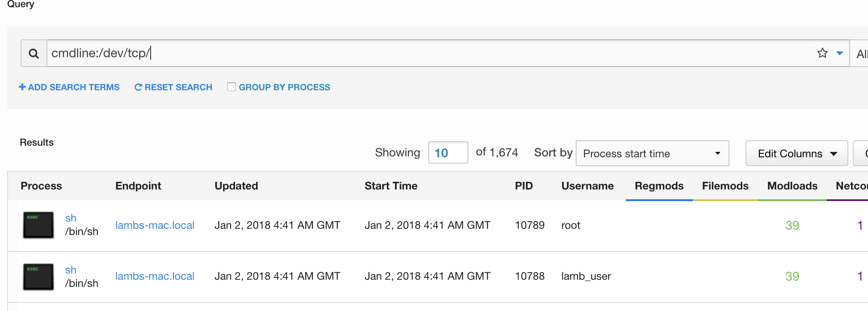The width and height of the screenshot is (868, 311).
Task: Click the terminal icon for PID 10788
Action: (x=38, y=277)
